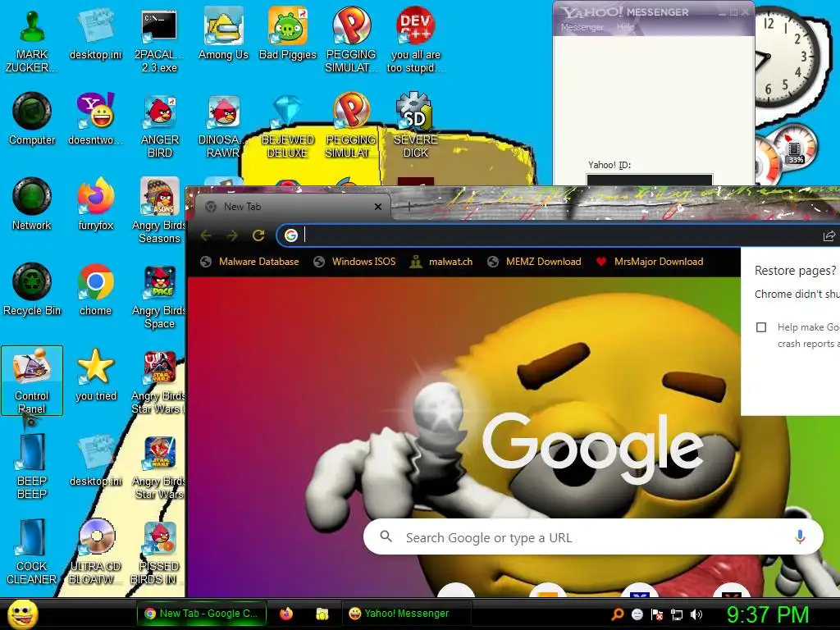This screenshot has width=840, height=630.
Task: Open the folder icon on the taskbar
Action: (x=322, y=614)
